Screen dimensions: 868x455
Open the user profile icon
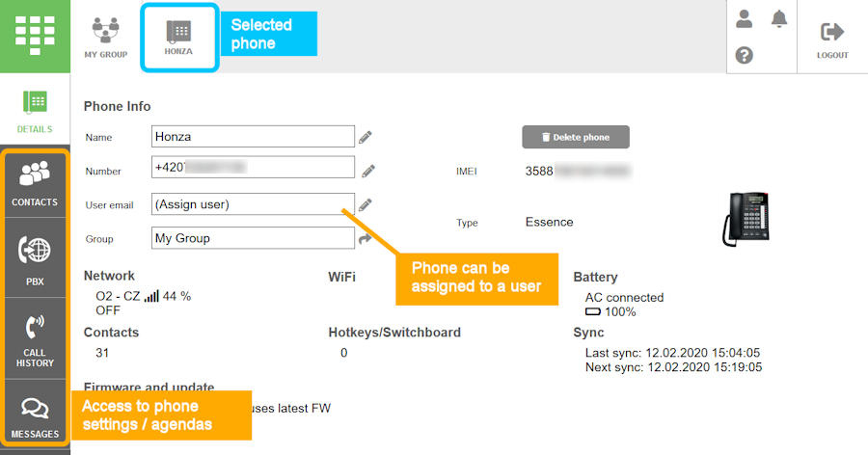click(x=744, y=18)
